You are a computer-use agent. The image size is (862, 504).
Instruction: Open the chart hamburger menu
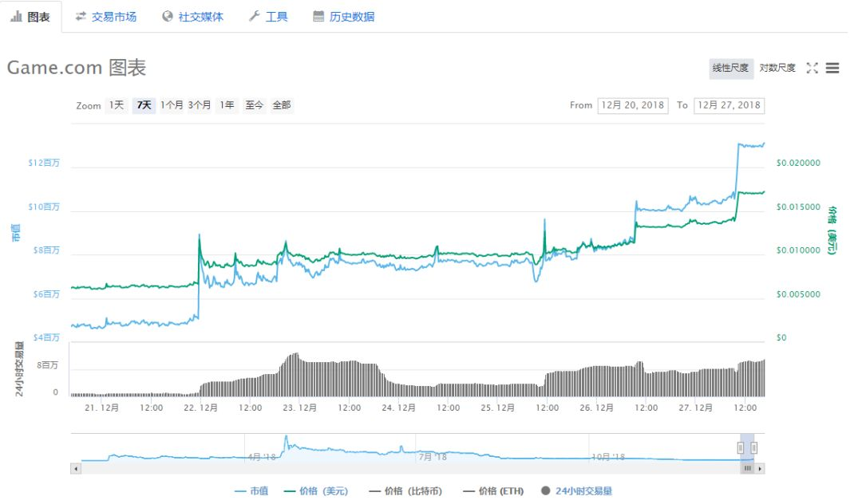[832, 68]
